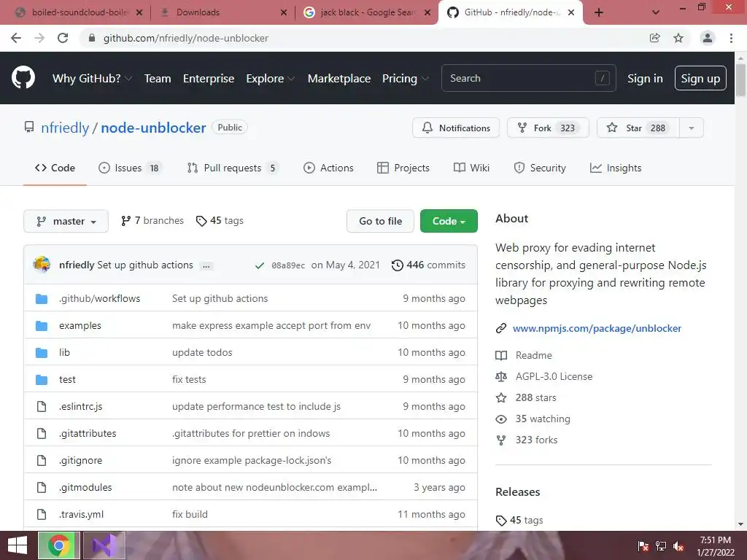Open the www.npmjs.com/package/unblocker link

(x=597, y=328)
